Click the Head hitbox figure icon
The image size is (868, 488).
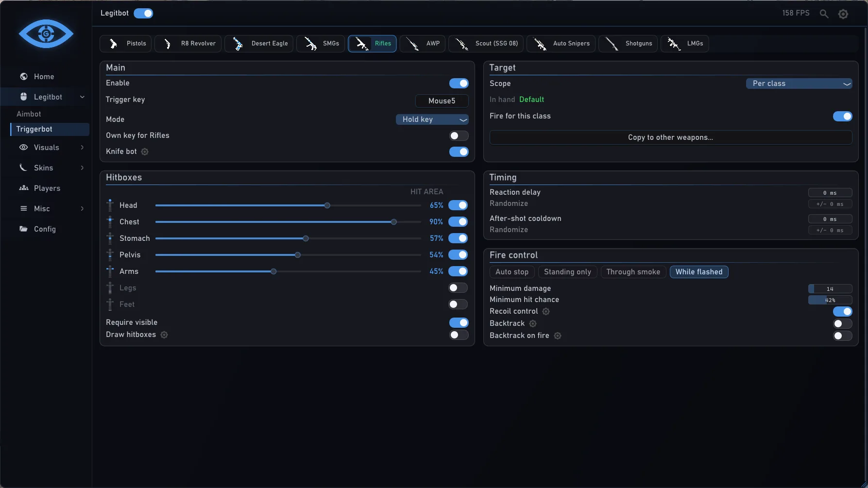coord(110,205)
